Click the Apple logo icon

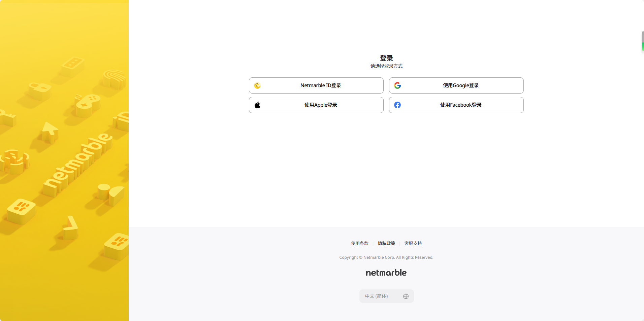257,105
